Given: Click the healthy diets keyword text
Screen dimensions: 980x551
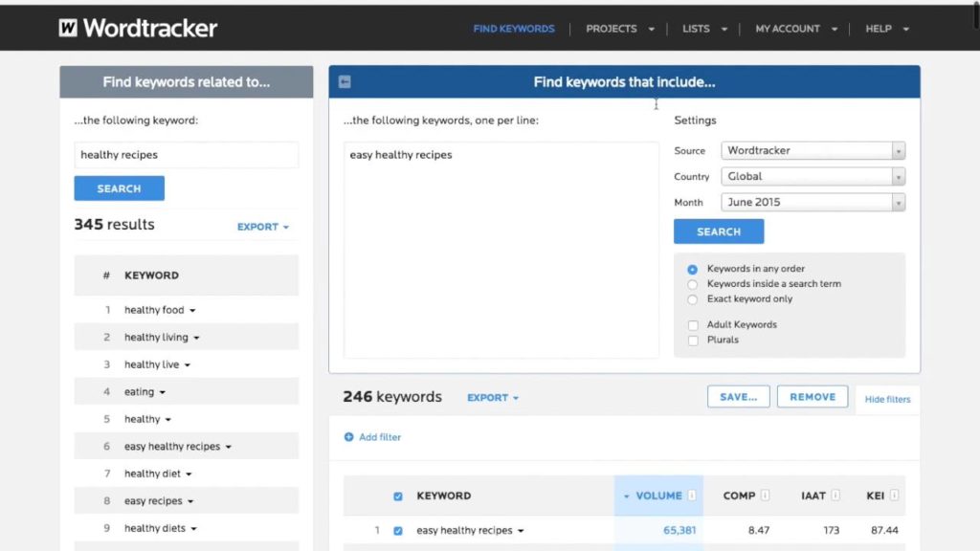Looking at the screenshot, I should 155,528.
